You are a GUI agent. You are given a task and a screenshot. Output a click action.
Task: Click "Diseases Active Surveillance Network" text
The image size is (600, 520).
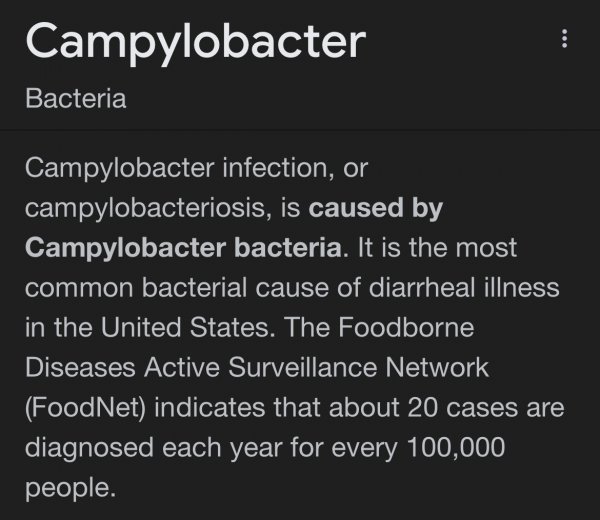click(x=256, y=367)
